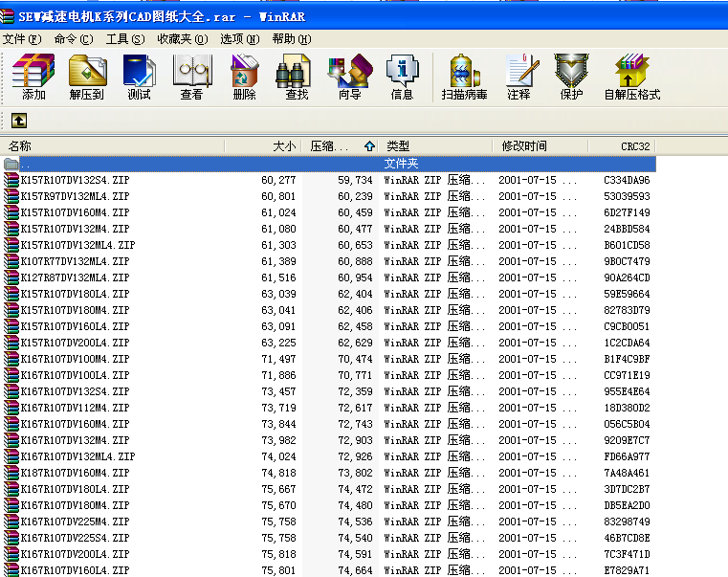Sort by the 修改时间 column header
This screenshot has width=728, height=577.
(540, 146)
